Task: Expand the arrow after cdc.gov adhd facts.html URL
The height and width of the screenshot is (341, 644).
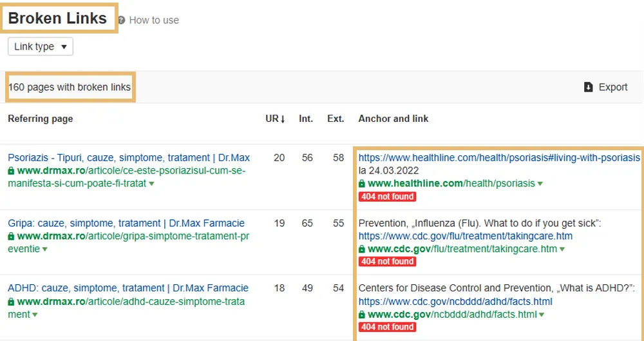Action: (542, 315)
